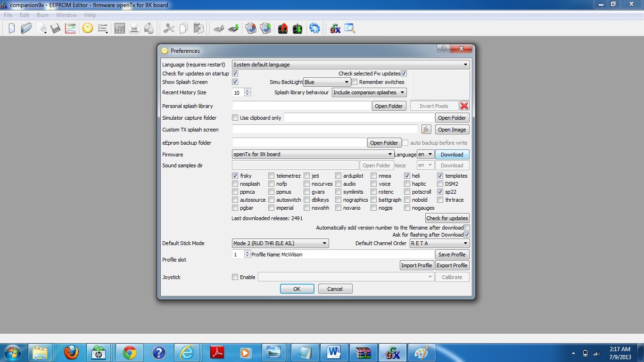Toggle Check for updates on startup checkbox
Viewport: 644px width, 362px height.
235,74
